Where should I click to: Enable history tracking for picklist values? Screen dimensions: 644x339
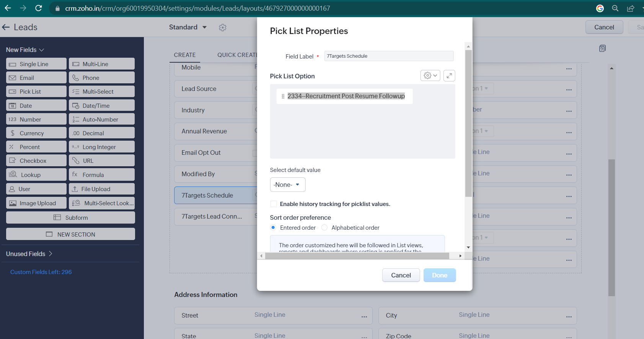(x=274, y=204)
